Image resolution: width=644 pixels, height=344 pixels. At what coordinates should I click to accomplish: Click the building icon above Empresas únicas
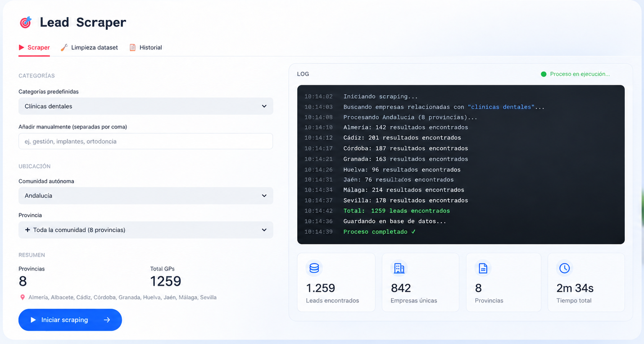(399, 268)
